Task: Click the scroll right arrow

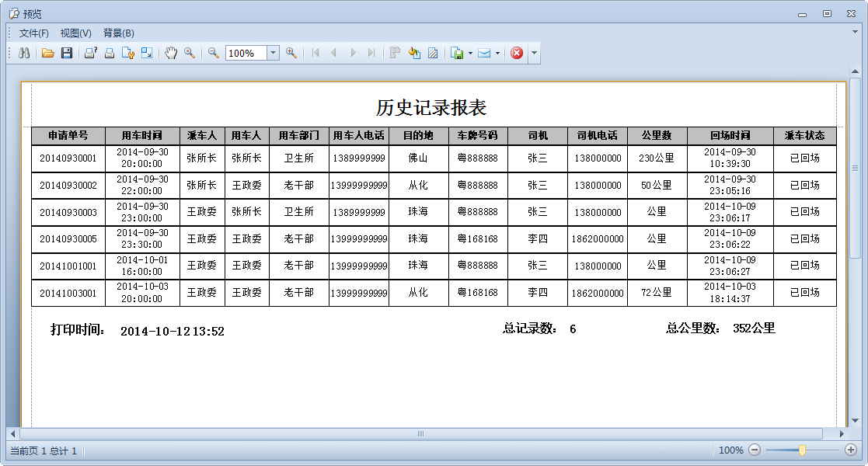Action: (x=842, y=434)
